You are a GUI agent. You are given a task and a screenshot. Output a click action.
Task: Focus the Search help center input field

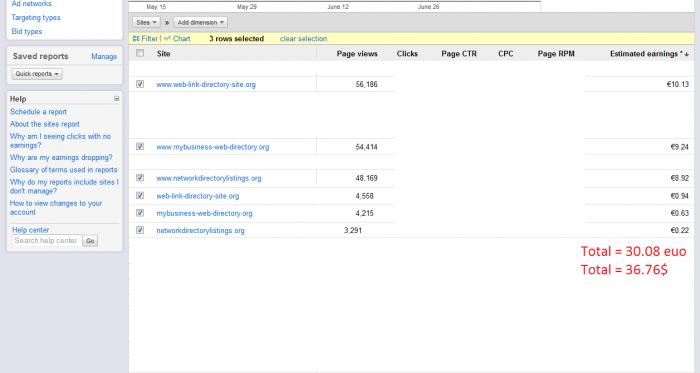(47, 240)
